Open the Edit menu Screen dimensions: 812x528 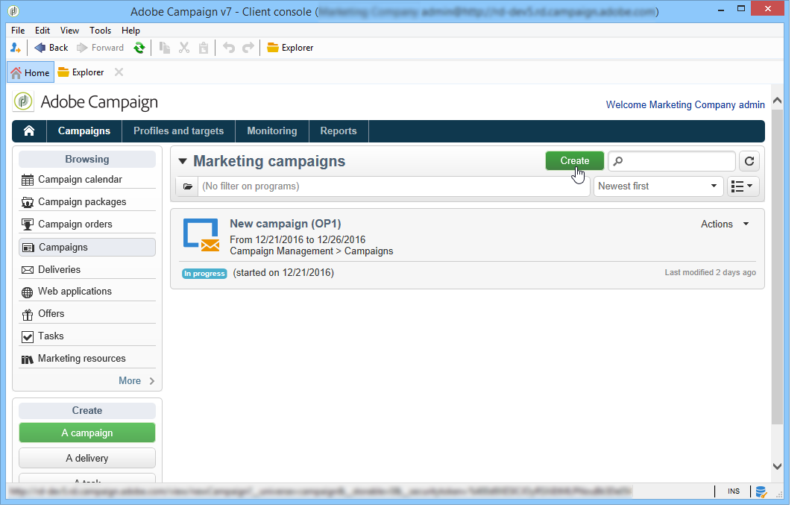[x=43, y=31]
